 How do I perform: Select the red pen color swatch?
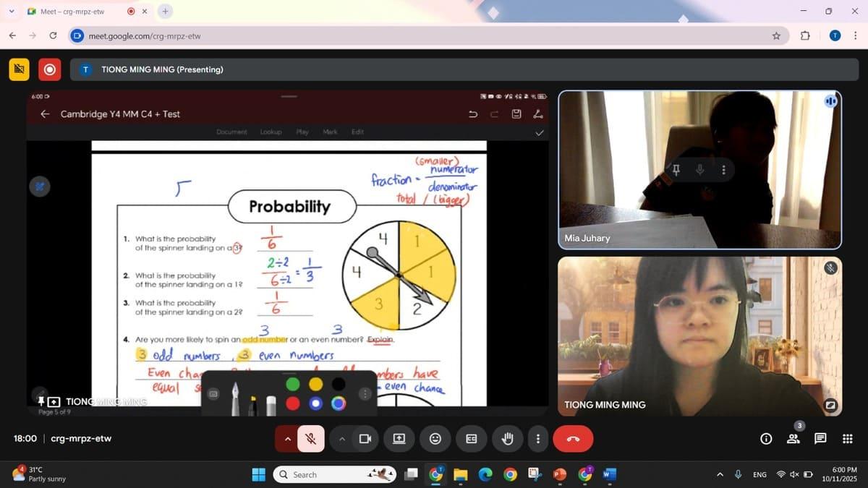click(x=292, y=403)
